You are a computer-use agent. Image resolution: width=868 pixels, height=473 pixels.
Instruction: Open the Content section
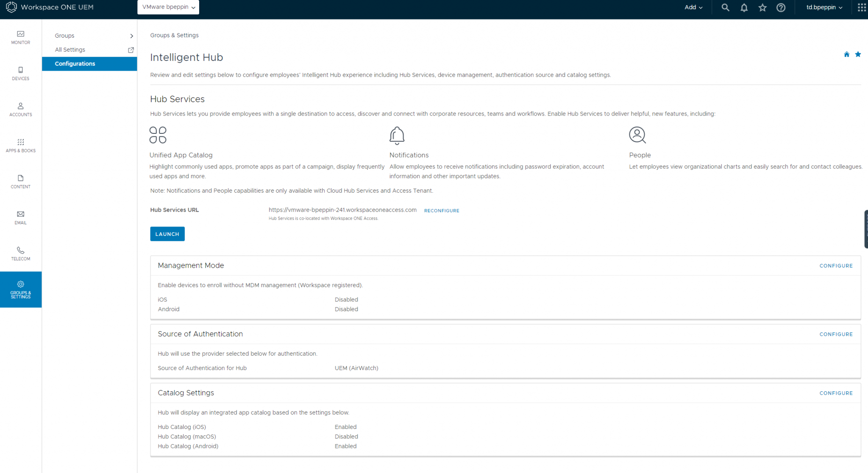click(x=20, y=181)
